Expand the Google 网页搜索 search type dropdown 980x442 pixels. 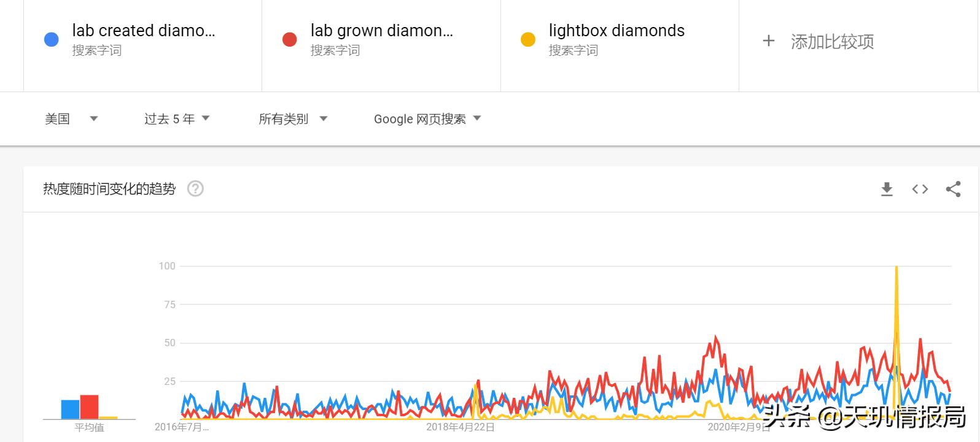pos(427,118)
